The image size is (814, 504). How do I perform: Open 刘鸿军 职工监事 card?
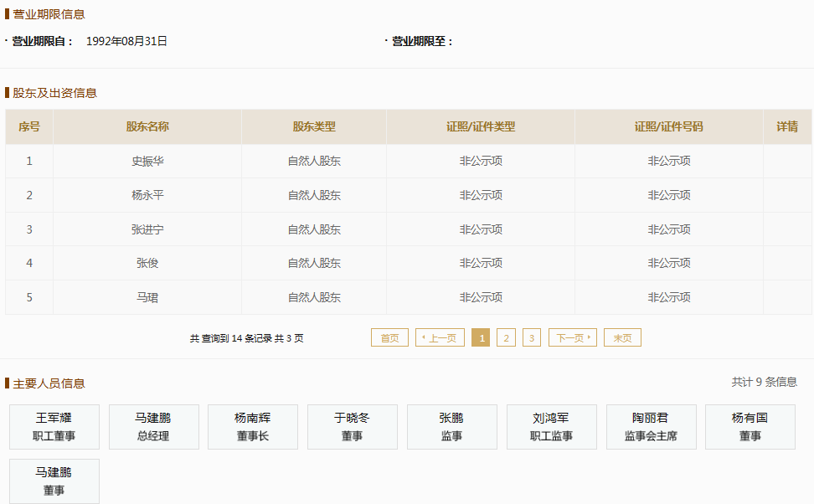click(x=552, y=427)
